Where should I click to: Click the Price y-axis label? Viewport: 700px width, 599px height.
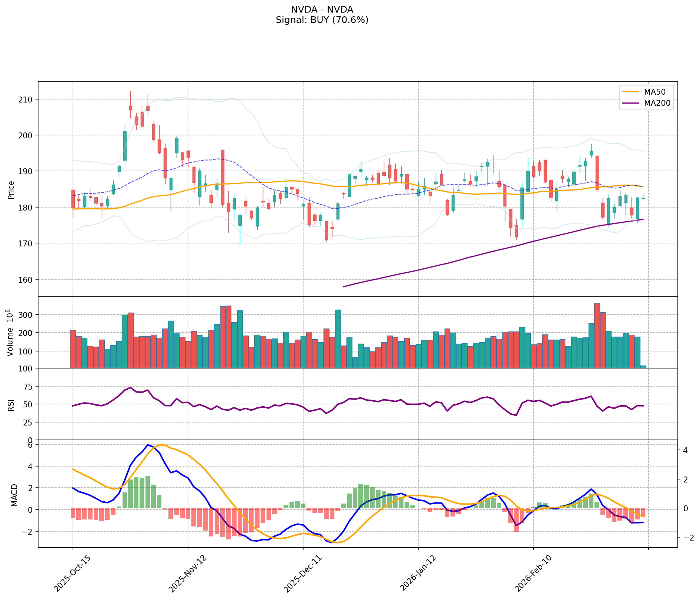11,190
